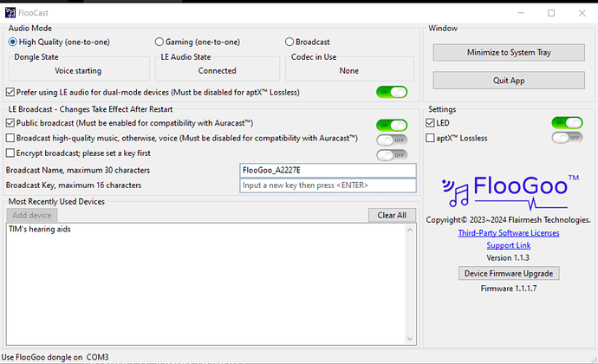Open the Support Link
This screenshot has width=598, height=364.
pyautogui.click(x=509, y=245)
